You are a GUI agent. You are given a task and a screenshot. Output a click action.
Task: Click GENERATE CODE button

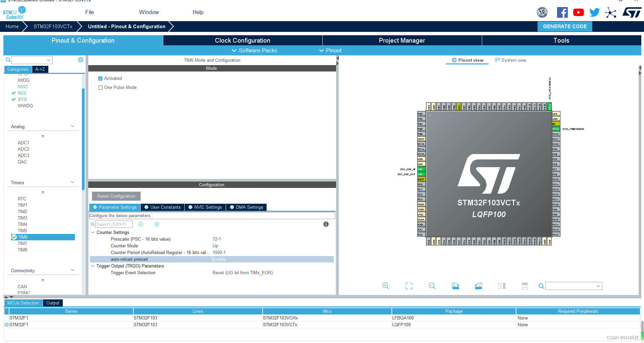tap(565, 27)
